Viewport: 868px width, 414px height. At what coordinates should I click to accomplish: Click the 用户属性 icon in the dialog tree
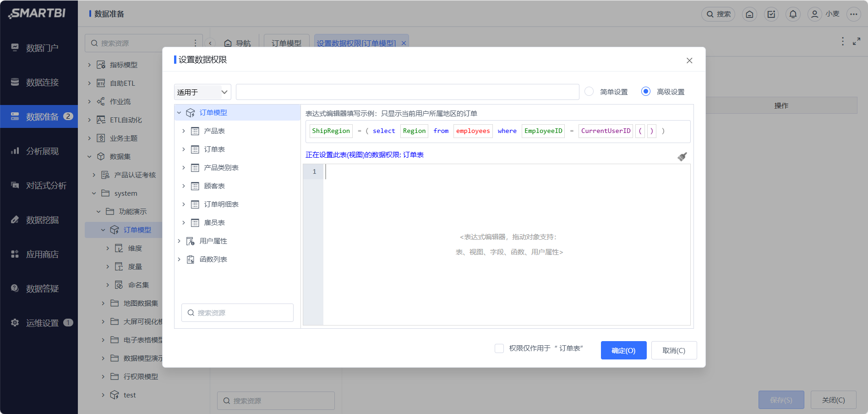(190, 241)
